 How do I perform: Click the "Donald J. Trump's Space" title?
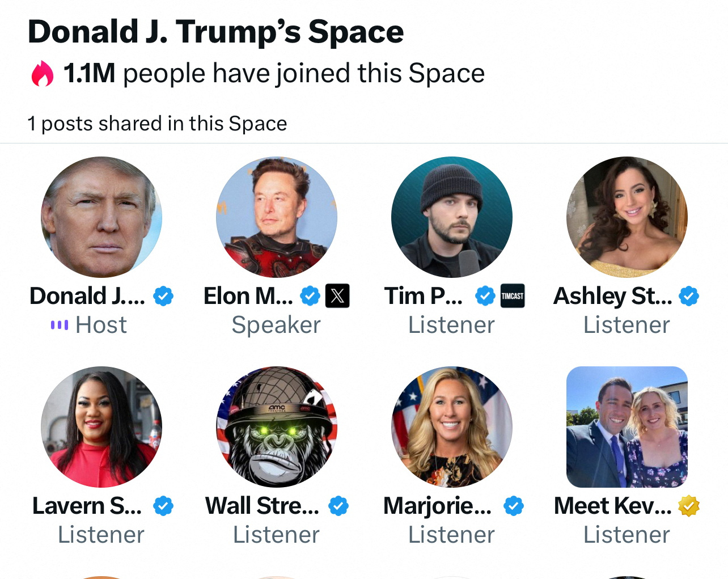[215, 32]
